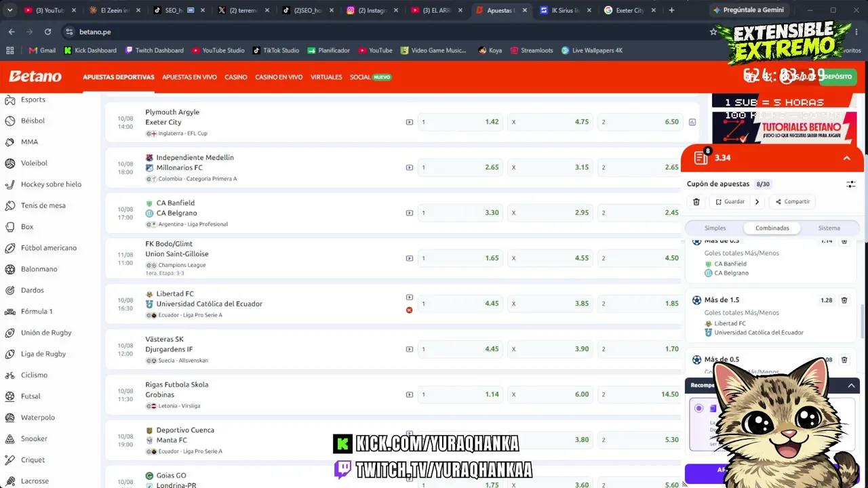Click the Tenis de mesa paddle icon
This screenshot has width=868, height=488.
[9, 205]
